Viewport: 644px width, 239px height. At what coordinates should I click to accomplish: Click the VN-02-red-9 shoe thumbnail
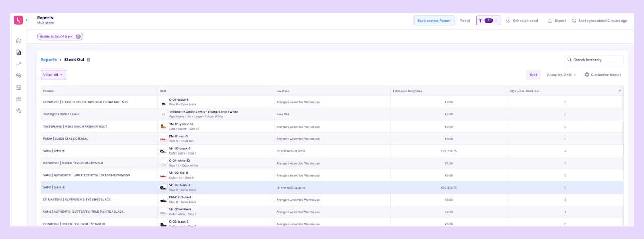(x=163, y=175)
